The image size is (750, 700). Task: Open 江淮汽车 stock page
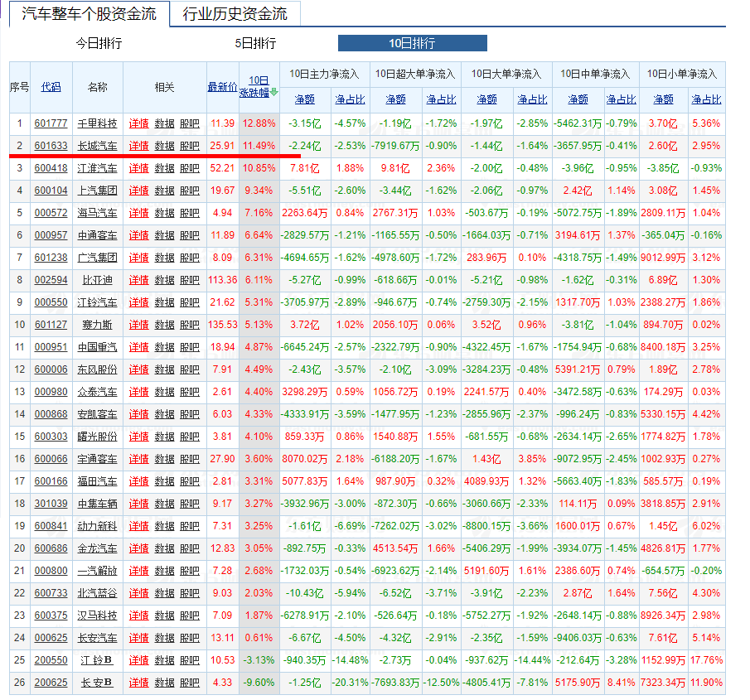tap(98, 168)
